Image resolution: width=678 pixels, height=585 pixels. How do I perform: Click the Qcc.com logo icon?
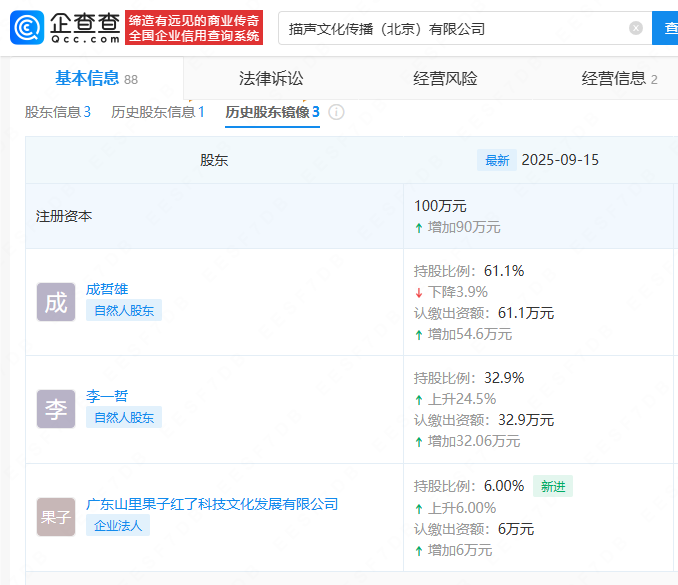[28, 27]
